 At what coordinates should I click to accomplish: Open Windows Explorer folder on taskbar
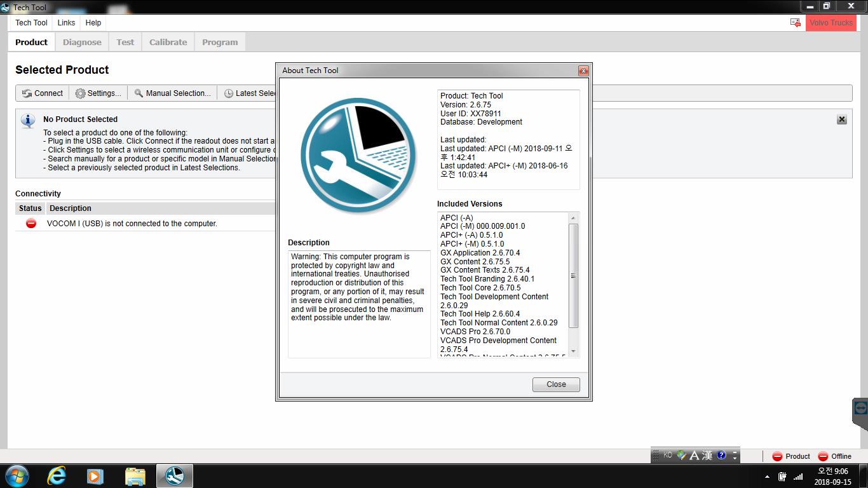click(135, 475)
